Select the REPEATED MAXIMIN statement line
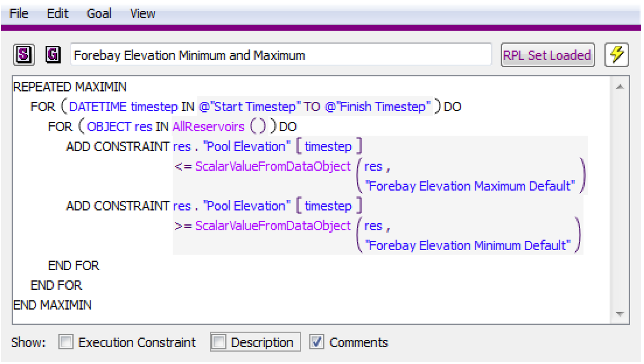Screen dimensions: 644x364 click(70, 87)
